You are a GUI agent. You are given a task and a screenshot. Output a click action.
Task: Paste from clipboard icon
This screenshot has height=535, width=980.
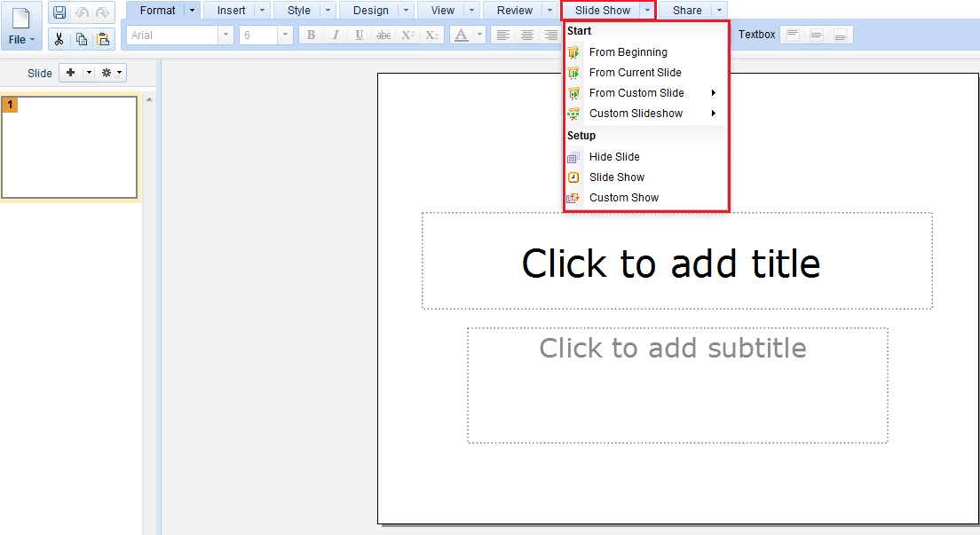103,39
